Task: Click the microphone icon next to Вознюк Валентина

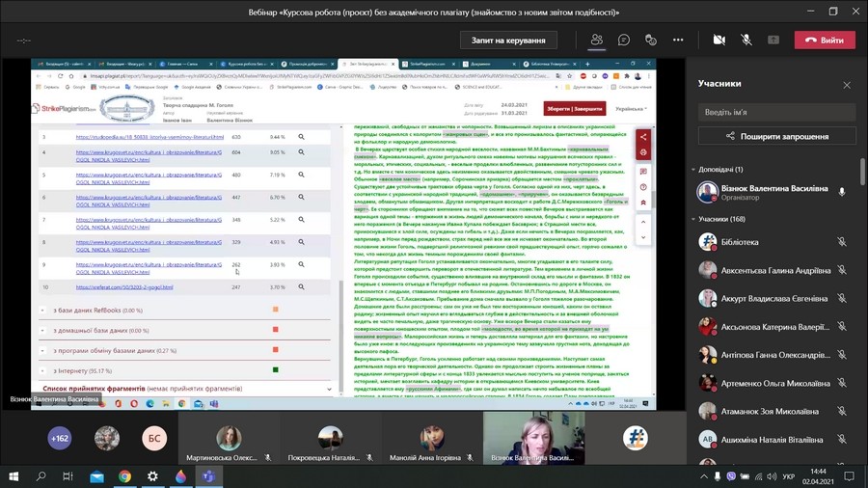Action: tap(842, 192)
